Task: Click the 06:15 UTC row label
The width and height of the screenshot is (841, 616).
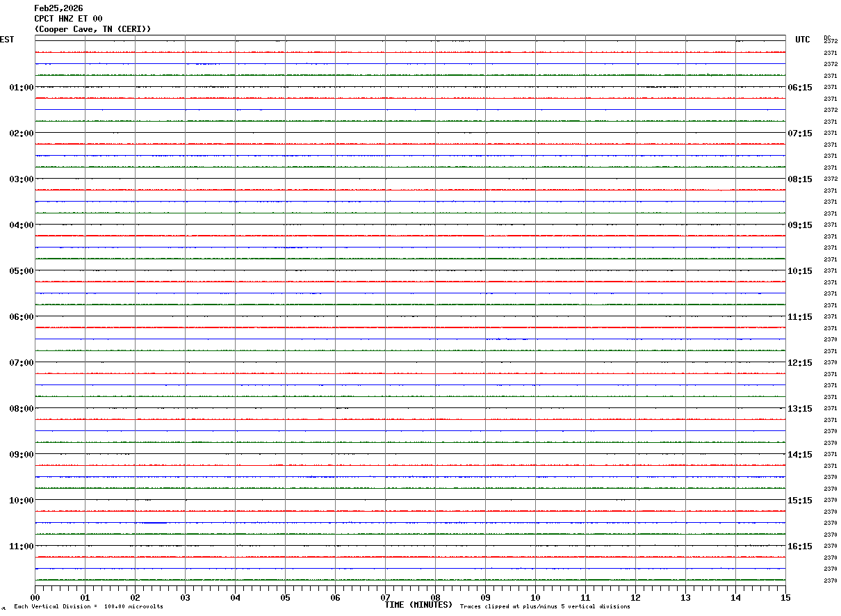Action: [800, 88]
